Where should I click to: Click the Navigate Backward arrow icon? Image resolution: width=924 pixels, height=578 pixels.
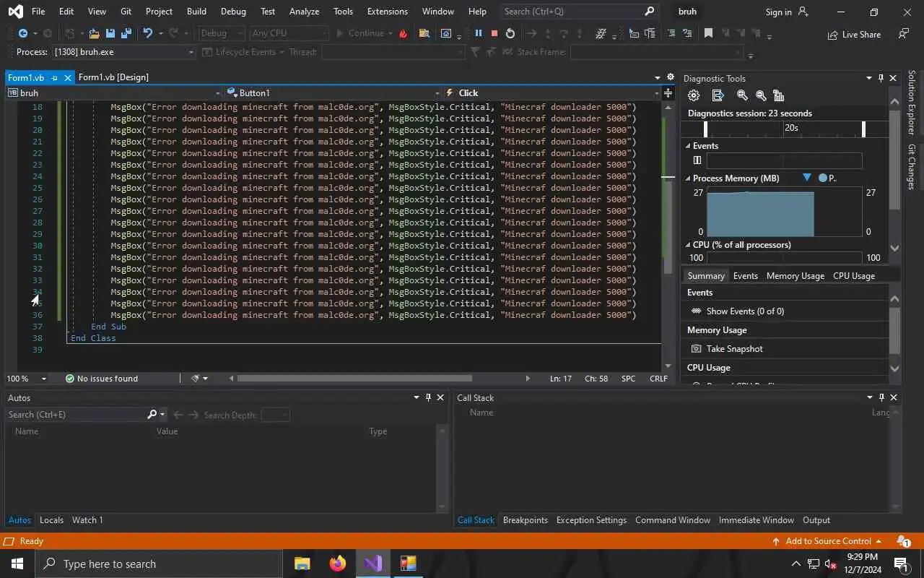coord(22,33)
